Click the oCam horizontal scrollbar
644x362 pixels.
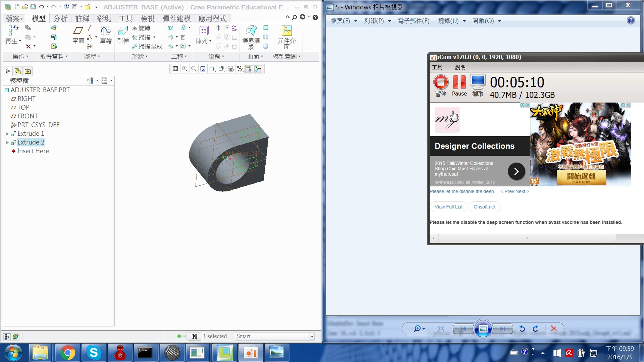tap(526, 238)
